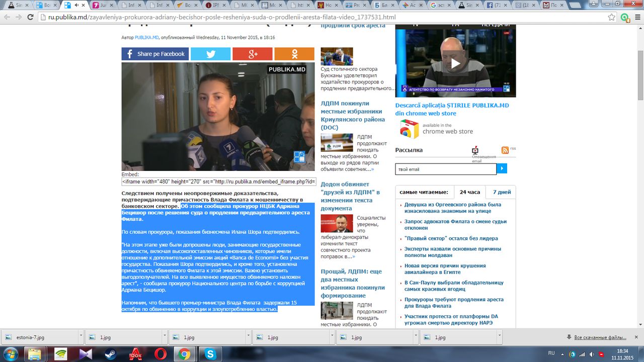Switch to the Facebook (71 browser tab
Screen dimensions: 644x362
497,6
